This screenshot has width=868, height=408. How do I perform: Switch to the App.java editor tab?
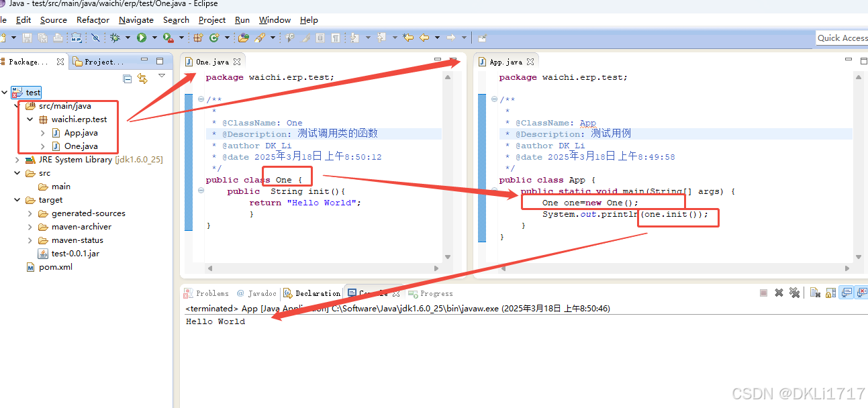(505, 61)
